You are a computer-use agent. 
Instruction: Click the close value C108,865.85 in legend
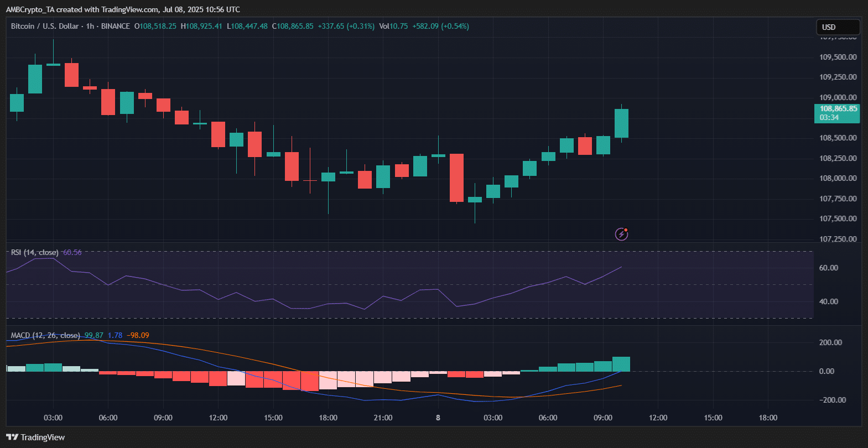click(293, 26)
